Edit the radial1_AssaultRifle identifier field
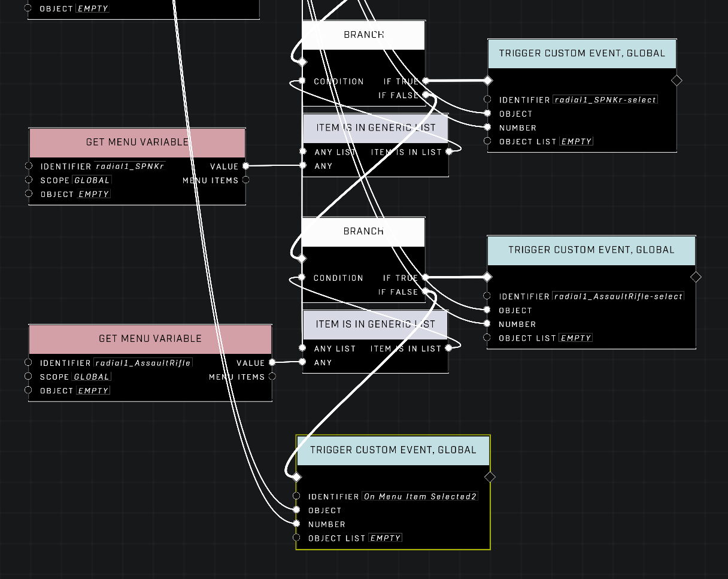Image resolution: width=728 pixels, height=579 pixels. (x=143, y=363)
